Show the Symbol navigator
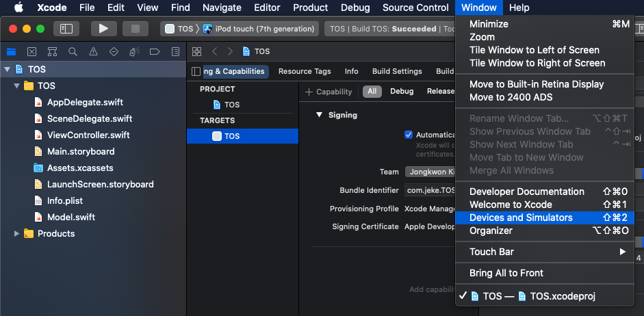The width and height of the screenshot is (644, 316). [x=52, y=52]
